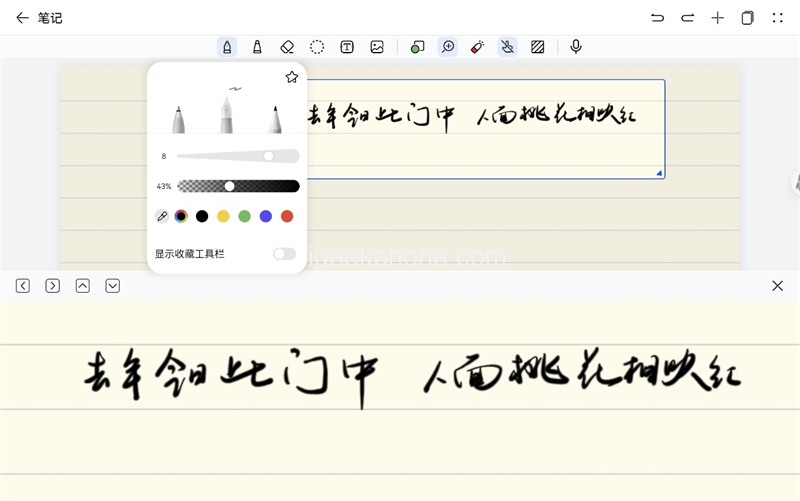Insert a text box
The width and height of the screenshot is (800, 501).
(347, 47)
